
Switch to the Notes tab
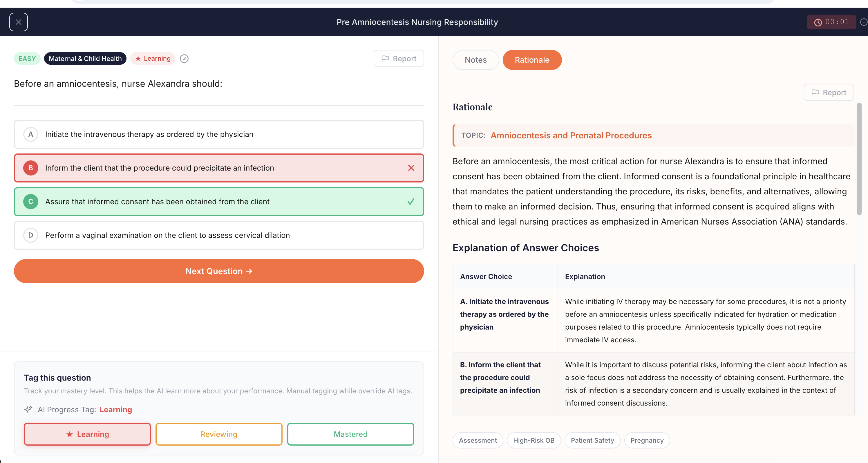tap(475, 60)
